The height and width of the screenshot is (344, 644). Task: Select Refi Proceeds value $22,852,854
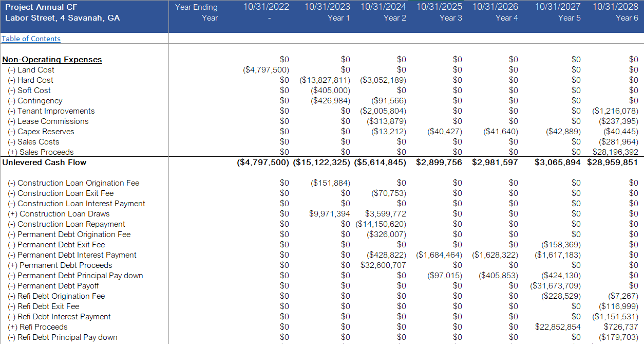tap(558, 327)
